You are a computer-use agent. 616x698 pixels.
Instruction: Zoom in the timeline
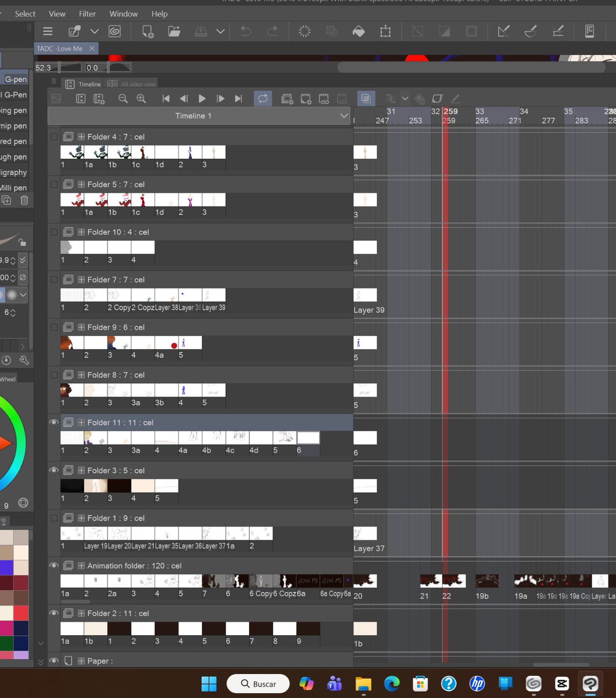[x=141, y=99]
